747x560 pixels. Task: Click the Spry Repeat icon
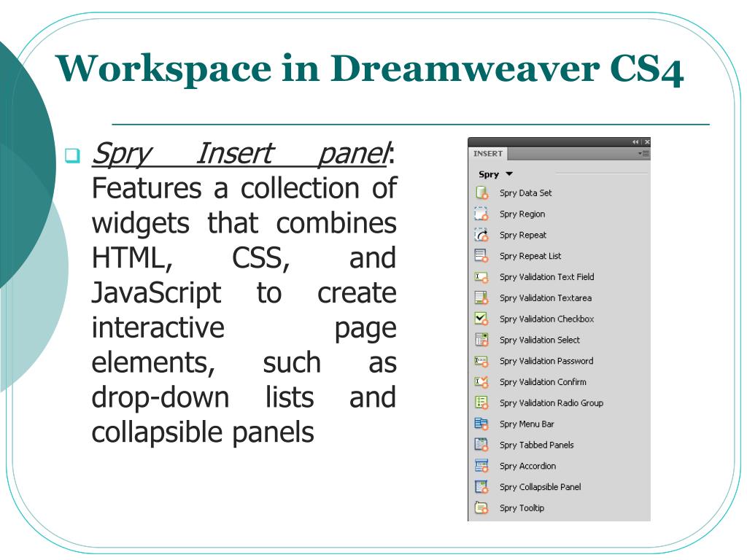coord(481,235)
